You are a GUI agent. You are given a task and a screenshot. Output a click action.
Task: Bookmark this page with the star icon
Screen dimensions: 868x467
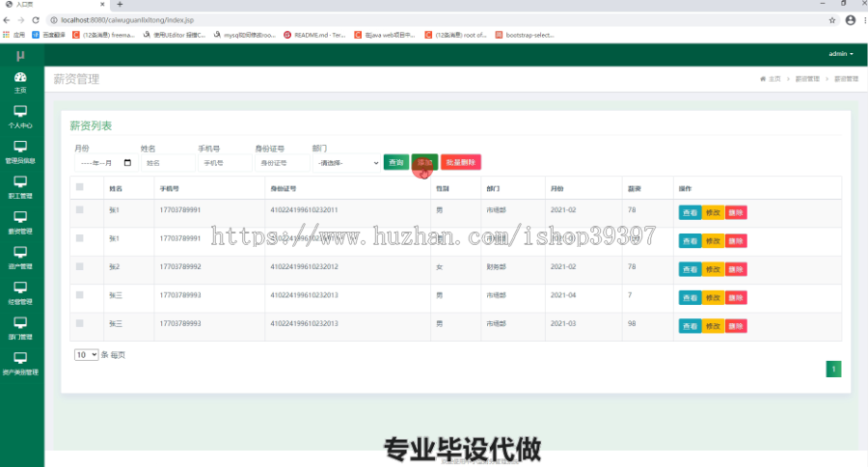[x=832, y=20]
